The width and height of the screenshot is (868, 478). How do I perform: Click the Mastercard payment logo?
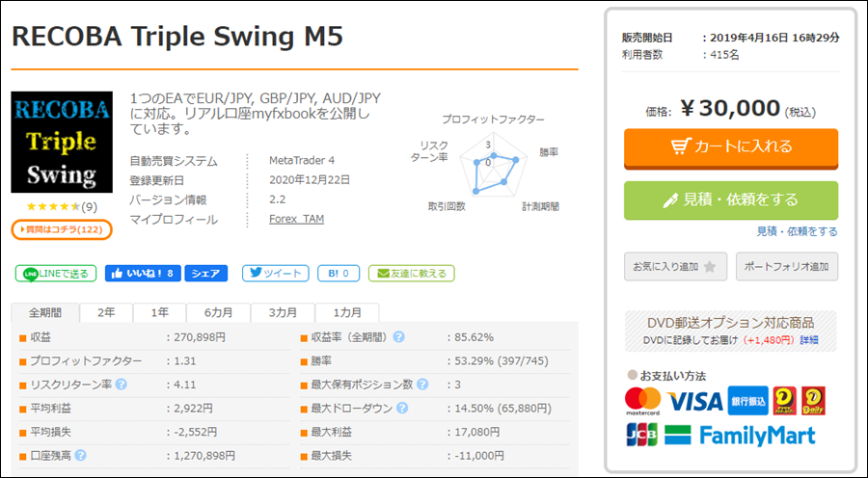click(642, 401)
